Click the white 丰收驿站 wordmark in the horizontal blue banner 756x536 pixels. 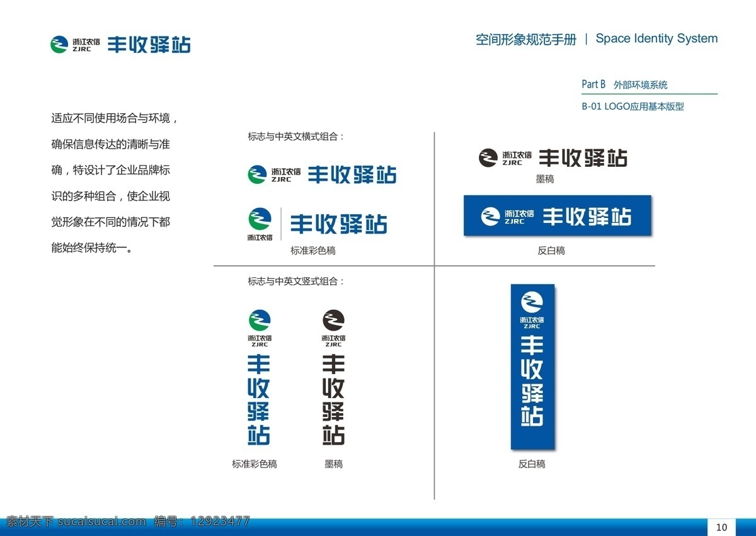(587, 217)
